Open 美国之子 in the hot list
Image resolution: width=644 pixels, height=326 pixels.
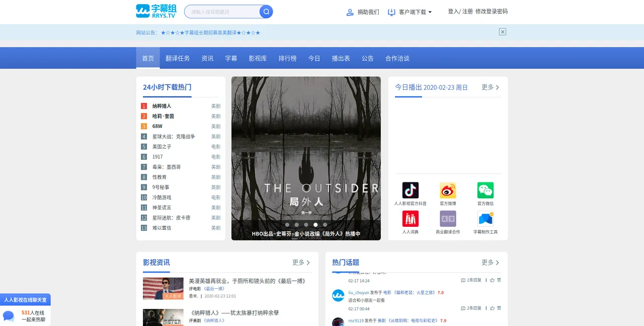[162, 147]
